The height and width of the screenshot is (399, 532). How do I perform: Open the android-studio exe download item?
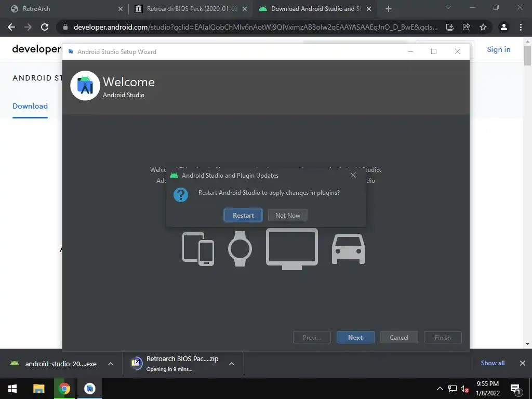click(x=54, y=364)
